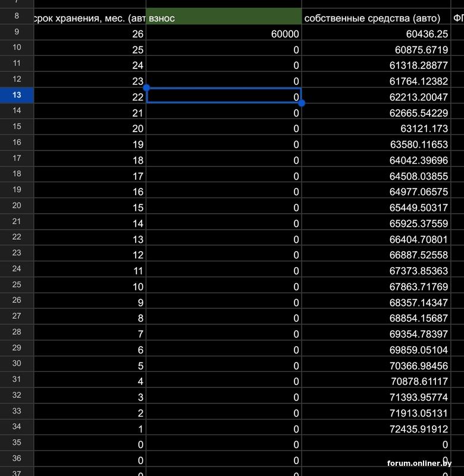
Task: Click row header 35
Action: pyautogui.click(x=17, y=442)
